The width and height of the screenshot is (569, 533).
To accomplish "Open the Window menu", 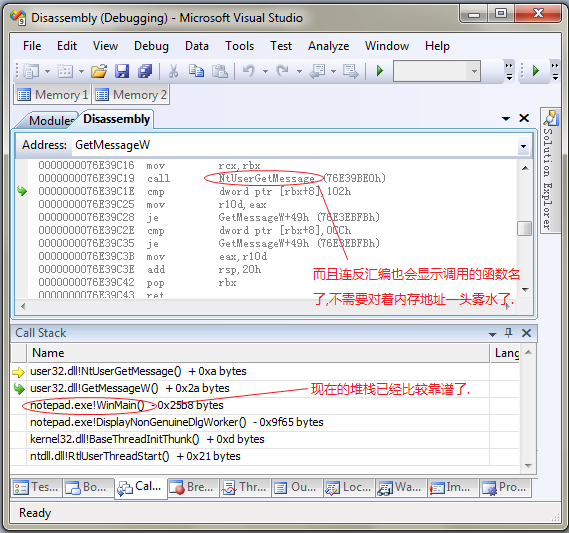I will [x=387, y=46].
